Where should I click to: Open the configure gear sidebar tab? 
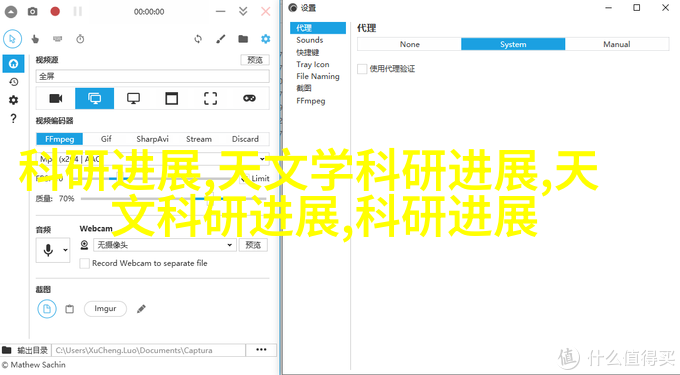13,100
